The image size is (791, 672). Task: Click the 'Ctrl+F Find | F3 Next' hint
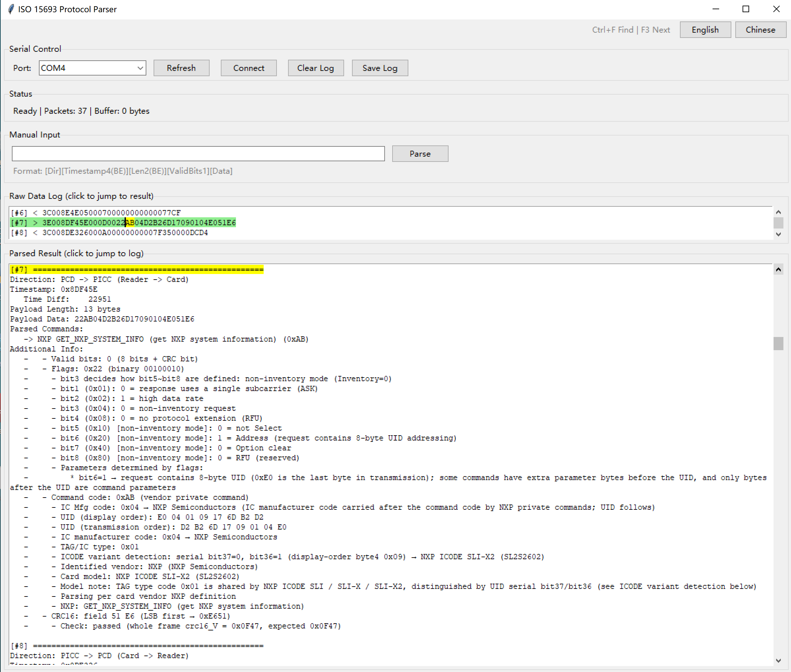coord(631,30)
